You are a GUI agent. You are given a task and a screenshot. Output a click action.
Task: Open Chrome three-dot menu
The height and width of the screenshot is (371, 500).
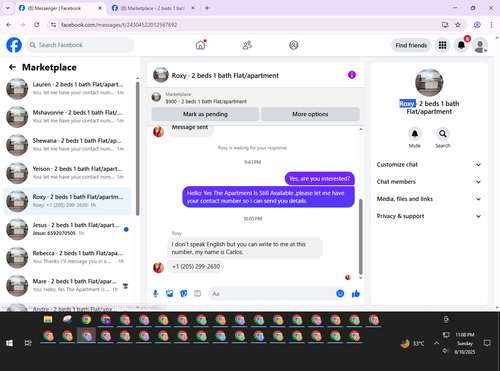[491, 25]
